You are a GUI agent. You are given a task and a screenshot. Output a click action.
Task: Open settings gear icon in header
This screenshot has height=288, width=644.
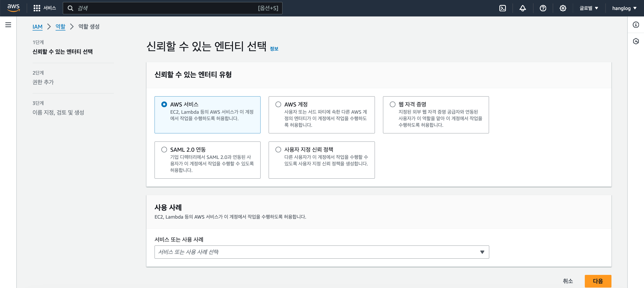coord(563,8)
